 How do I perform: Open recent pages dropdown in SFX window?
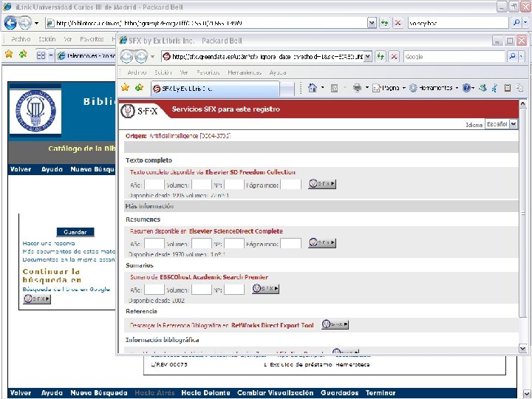pos(153,57)
